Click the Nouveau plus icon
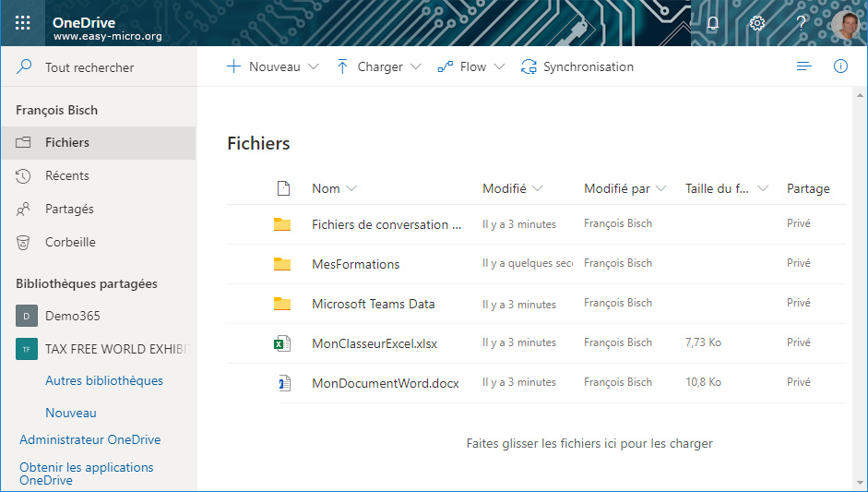The image size is (868, 492). [234, 66]
